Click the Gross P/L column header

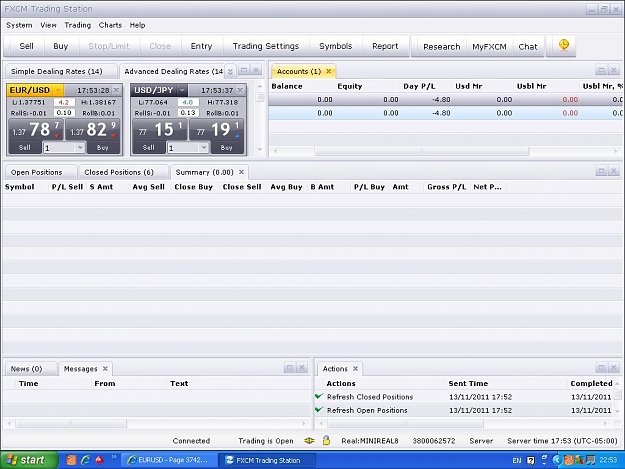tap(446, 187)
